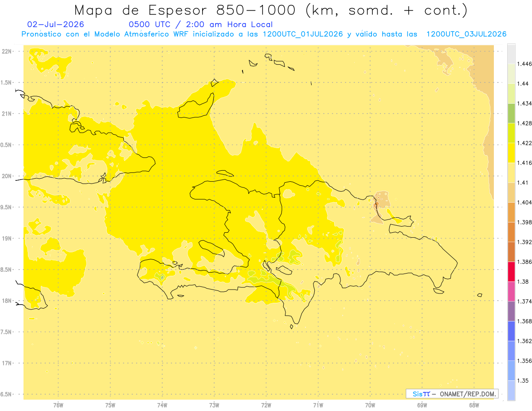Click the '71W' longitude label

(318, 405)
